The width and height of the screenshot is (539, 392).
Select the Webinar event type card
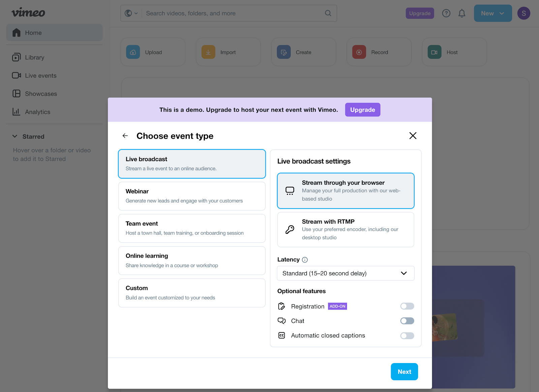[191, 195]
